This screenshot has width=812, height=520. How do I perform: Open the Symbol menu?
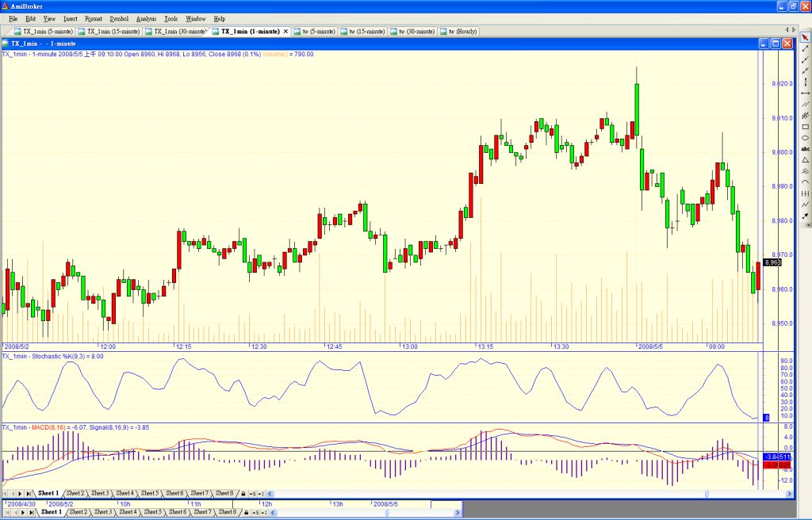click(x=119, y=19)
